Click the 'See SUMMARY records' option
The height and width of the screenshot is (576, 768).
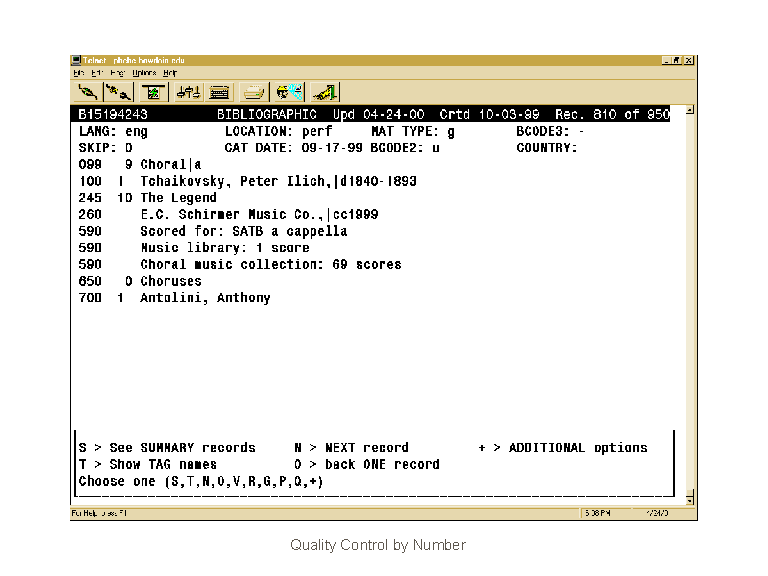coord(182,448)
